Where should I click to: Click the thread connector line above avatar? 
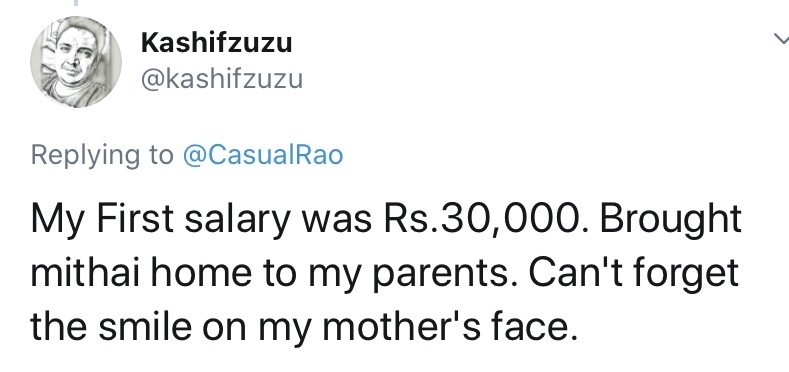(x=76, y=3)
